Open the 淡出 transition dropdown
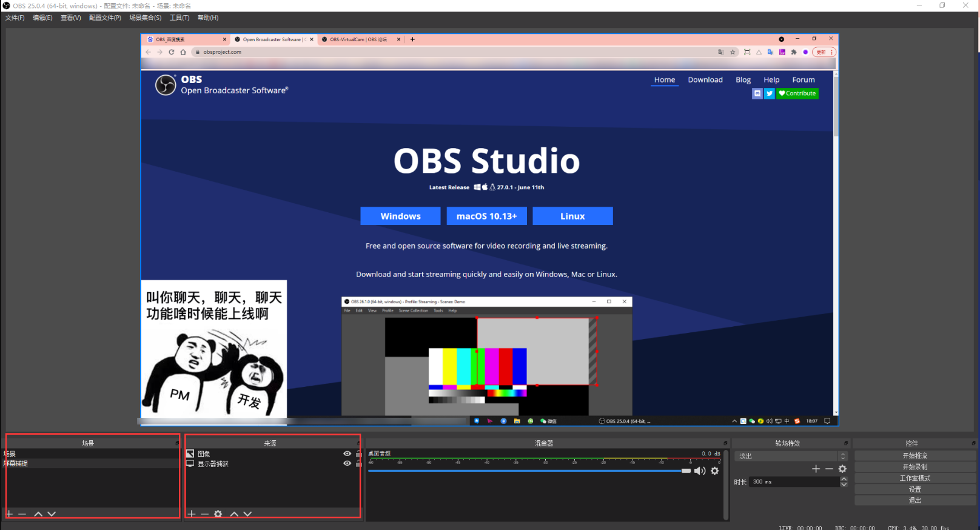This screenshot has width=980, height=530. (791, 456)
